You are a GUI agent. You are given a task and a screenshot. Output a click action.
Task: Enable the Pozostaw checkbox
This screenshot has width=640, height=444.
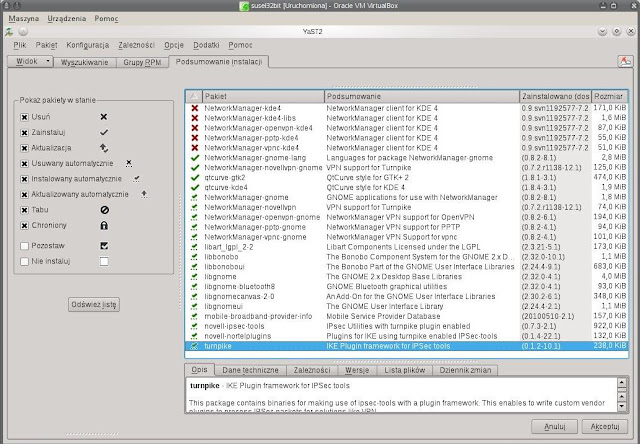click(x=24, y=246)
